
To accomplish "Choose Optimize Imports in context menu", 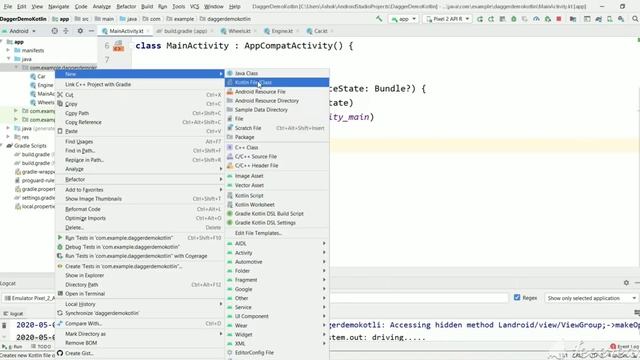I will point(140,218).
